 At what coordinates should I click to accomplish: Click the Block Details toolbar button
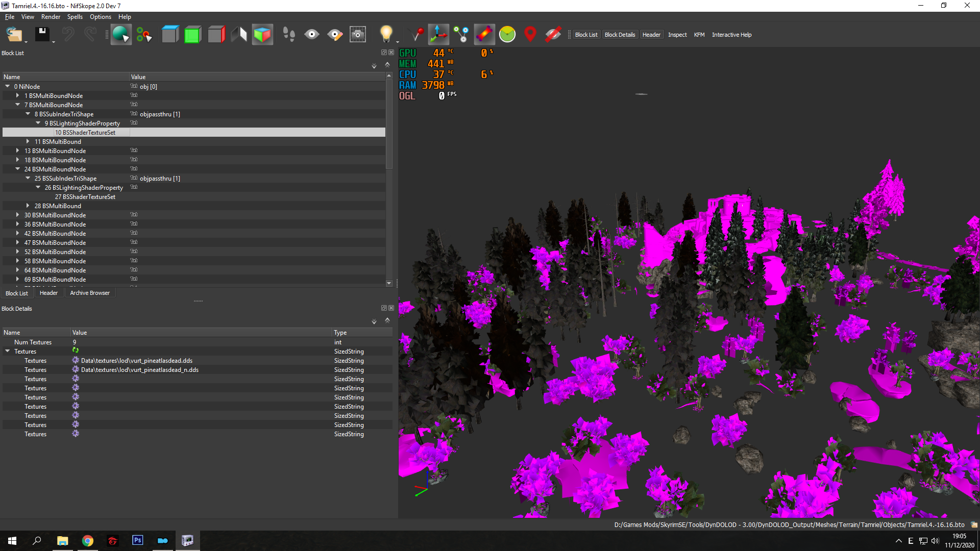[x=620, y=35]
